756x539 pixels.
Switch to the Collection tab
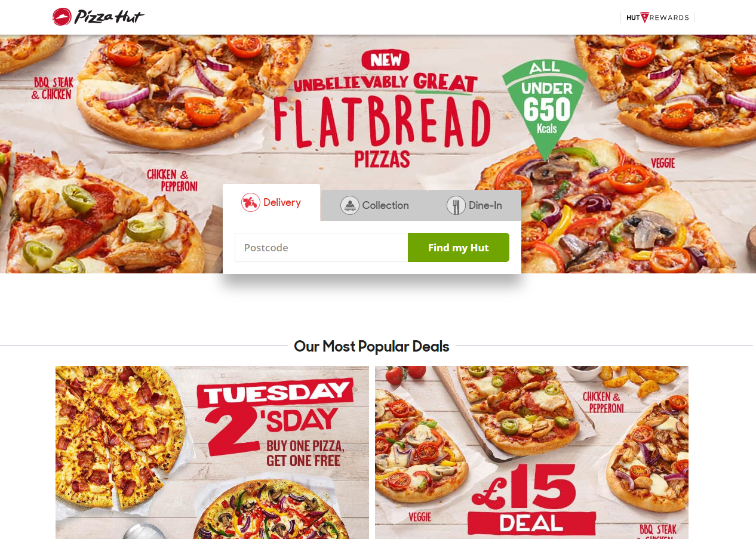[375, 205]
